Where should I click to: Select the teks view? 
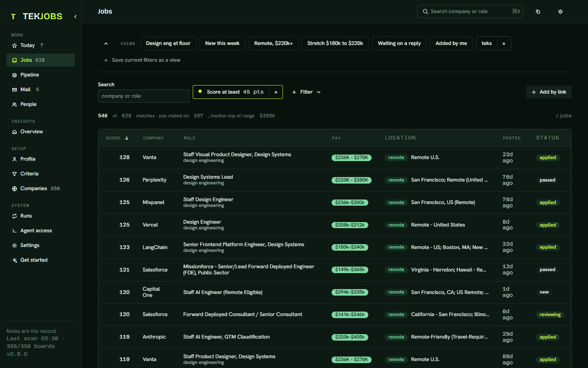pyautogui.click(x=487, y=43)
